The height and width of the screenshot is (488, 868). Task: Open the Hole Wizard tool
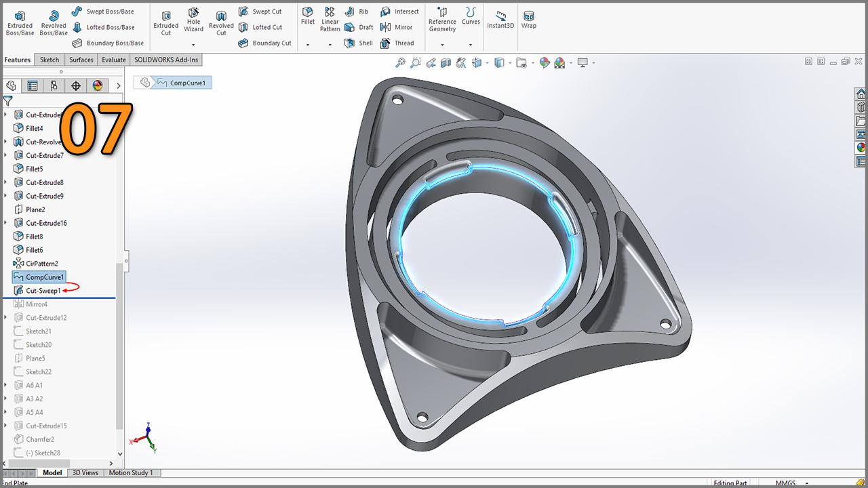pos(193,20)
